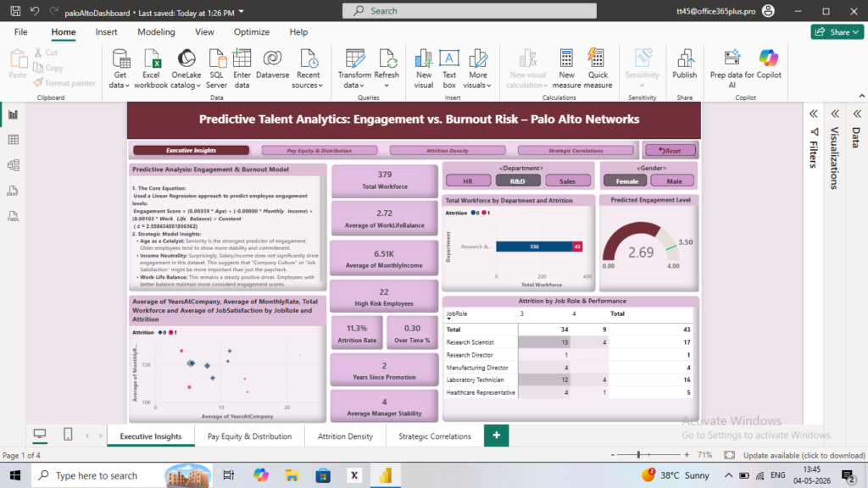Viewport: 868px width, 488px height.
Task: Collapse the ribbon with chevron
Action: point(861,97)
